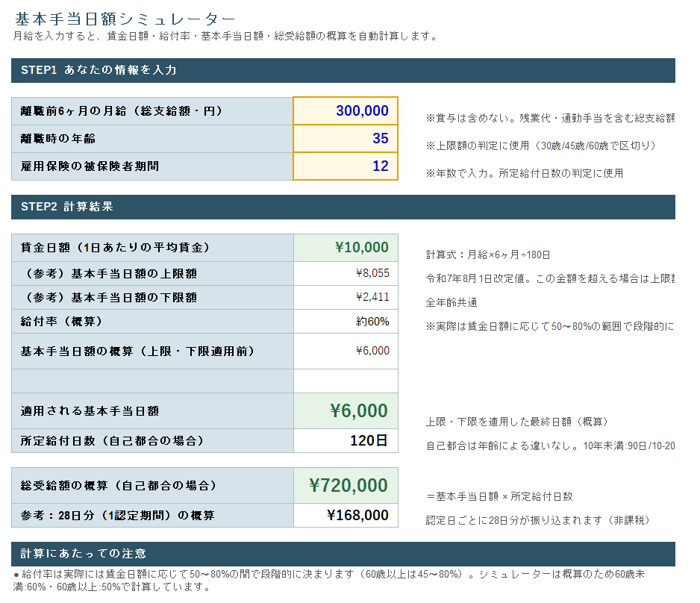Click the 28-day estimate value ¥168,000
The width and height of the screenshot is (700, 603).
(346, 516)
